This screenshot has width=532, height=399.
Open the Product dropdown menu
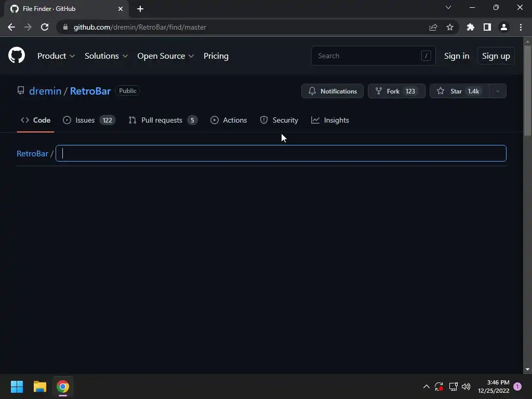[x=56, y=56]
